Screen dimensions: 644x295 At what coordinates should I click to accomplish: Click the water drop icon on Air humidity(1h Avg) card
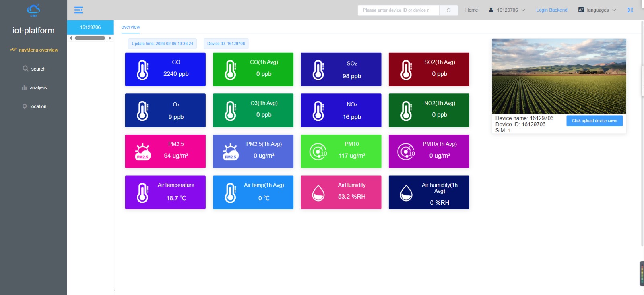click(406, 193)
